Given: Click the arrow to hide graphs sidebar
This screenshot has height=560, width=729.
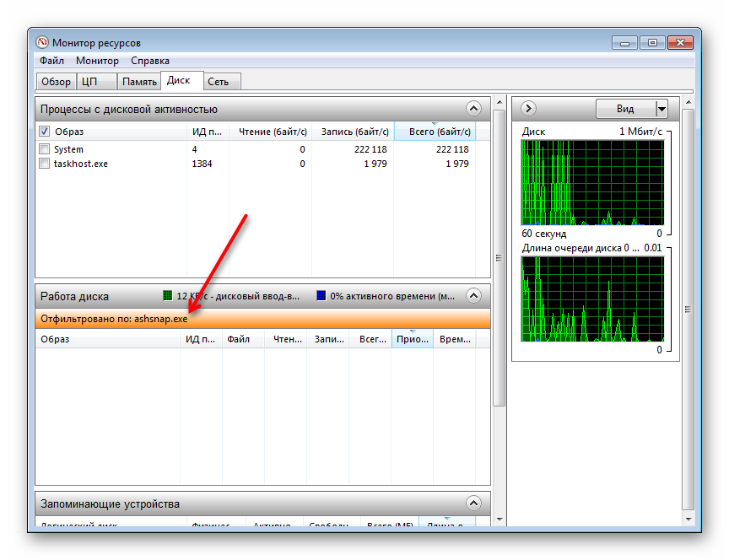Looking at the screenshot, I should (x=527, y=108).
